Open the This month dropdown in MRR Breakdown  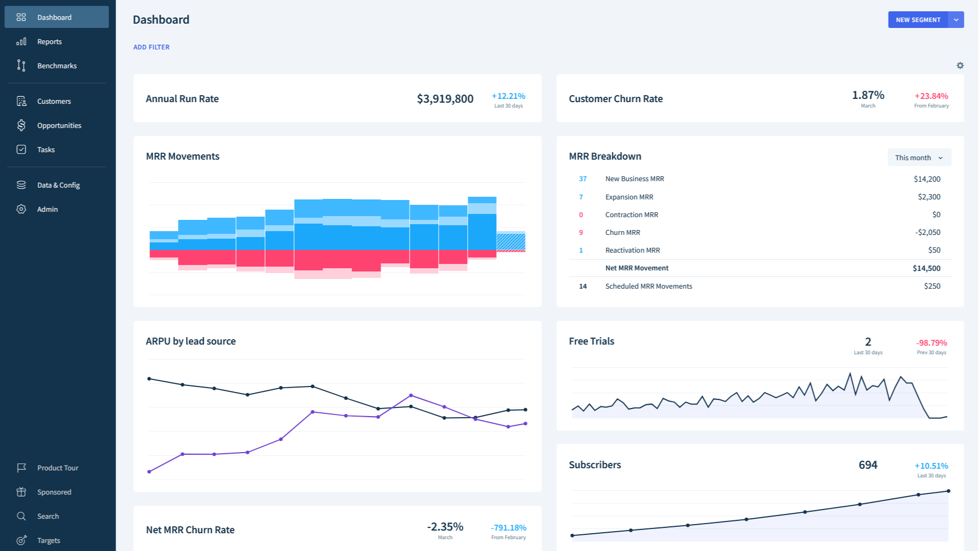(919, 158)
